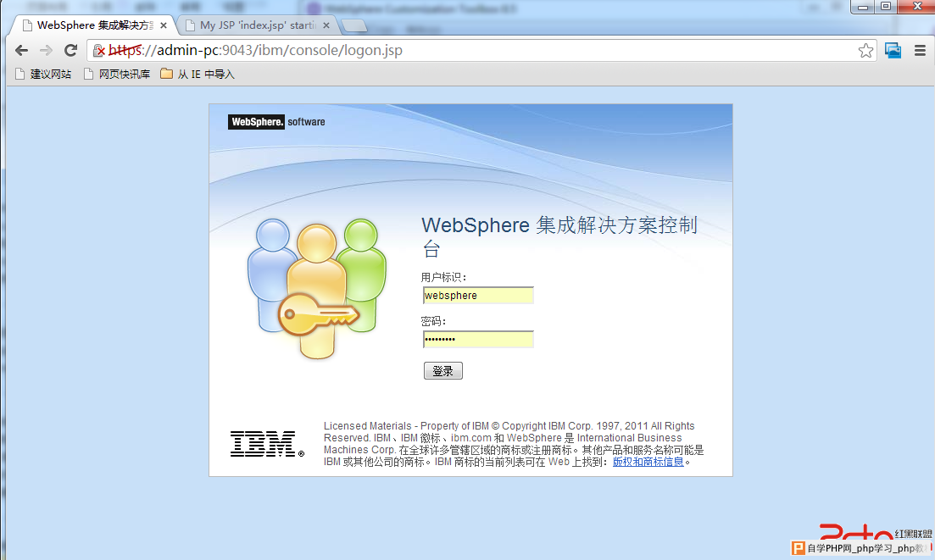Click the 登录 login button
The height and width of the screenshot is (560, 935).
click(x=443, y=370)
